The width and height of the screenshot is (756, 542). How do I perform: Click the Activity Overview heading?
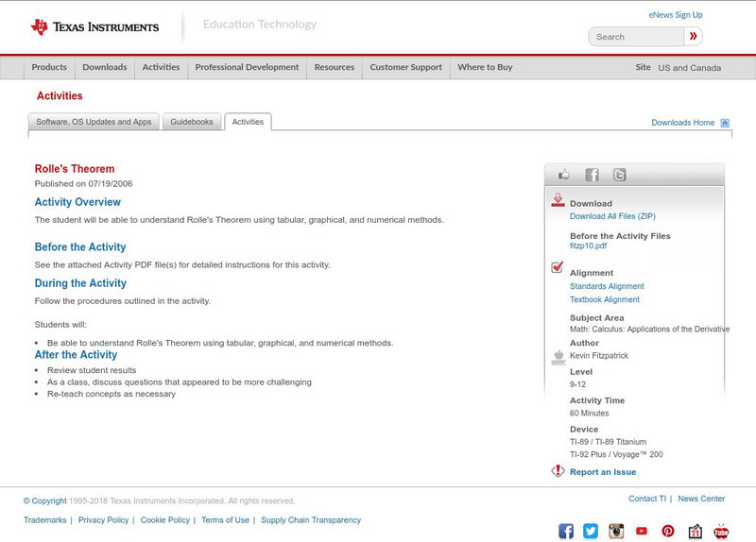pyautogui.click(x=77, y=202)
